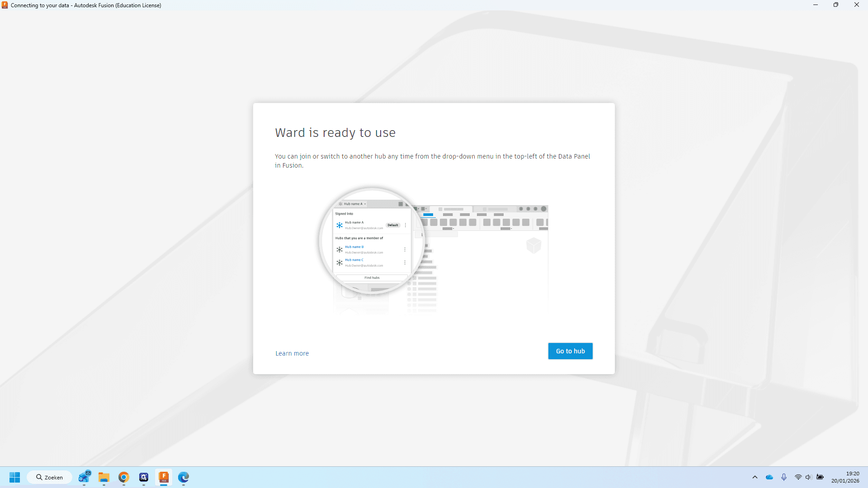This screenshot has height=488, width=868.
Task: Select the Autodesk Fusion taskbar icon
Action: (164, 477)
